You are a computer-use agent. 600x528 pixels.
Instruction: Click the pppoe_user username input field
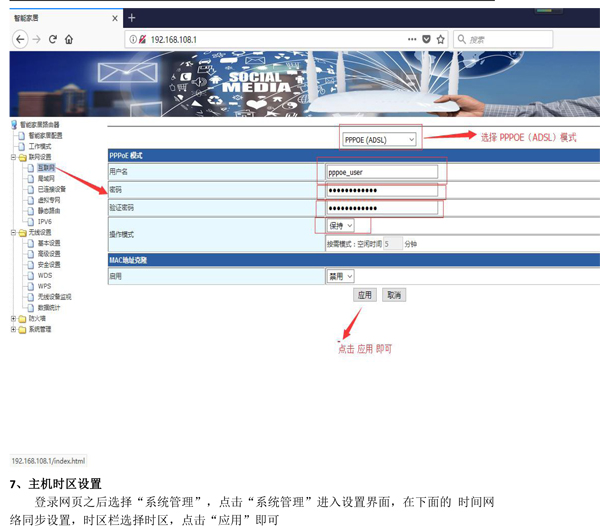(382, 172)
